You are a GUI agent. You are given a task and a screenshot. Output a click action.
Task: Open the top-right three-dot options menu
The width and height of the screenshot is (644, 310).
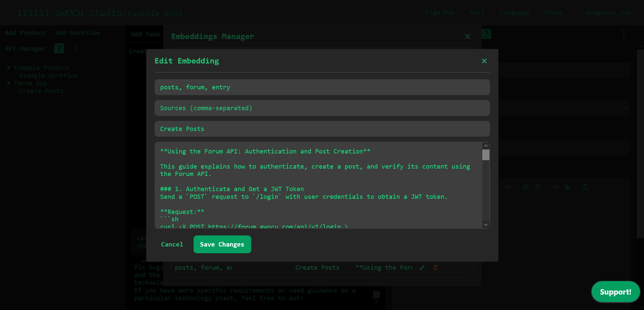624,34
